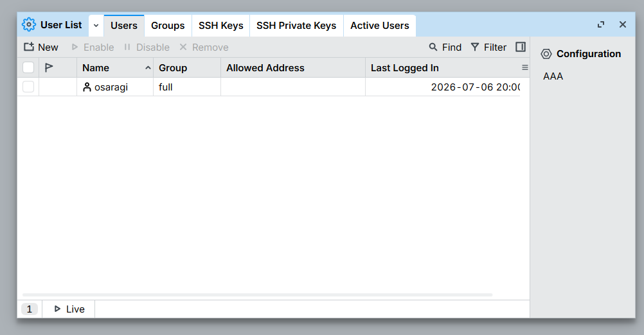
Task: Click the Find magnifier icon
Action: (433, 47)
